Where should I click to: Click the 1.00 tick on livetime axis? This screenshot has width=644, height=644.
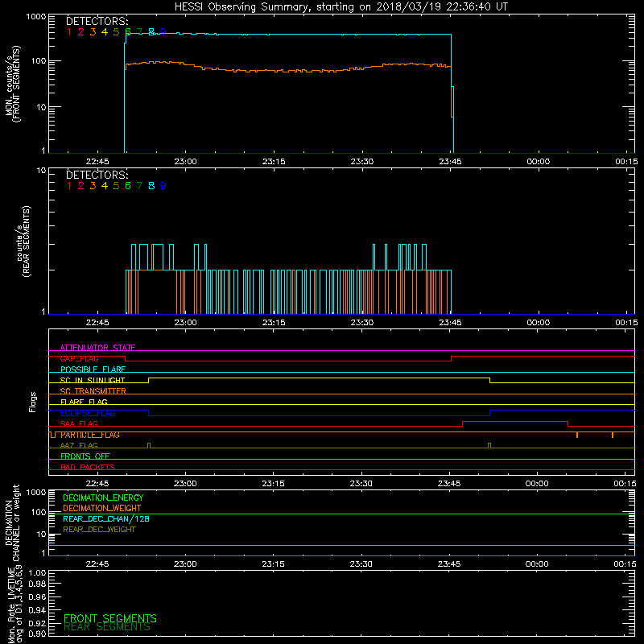[x=37, y=572]
